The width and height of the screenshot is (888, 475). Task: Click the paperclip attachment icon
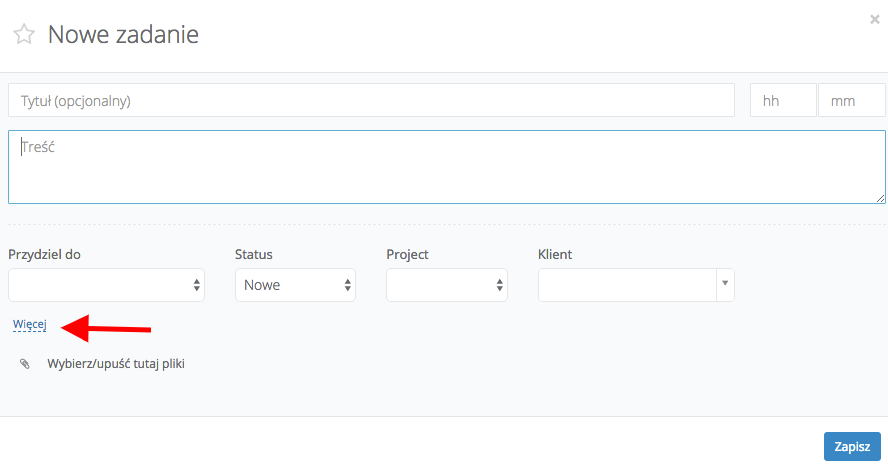(x=25, y=364)
